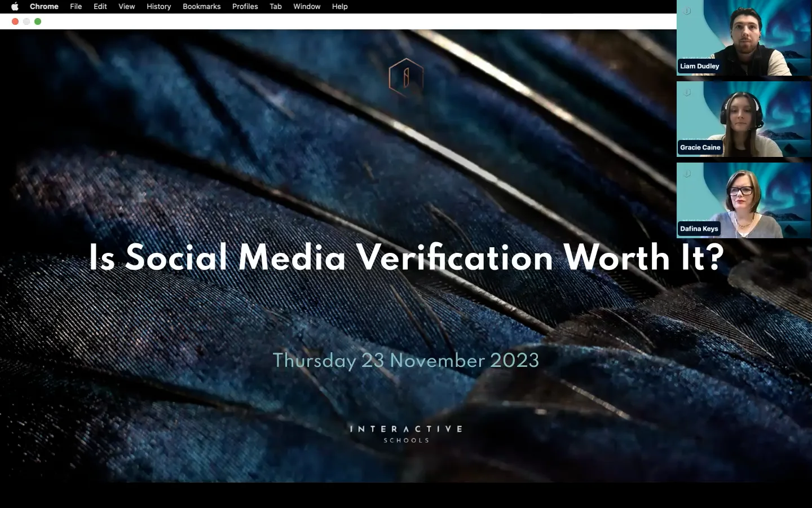This screenshot has width=812, height=508.
Task: Click the Liam Dudley name label
Action: pos(700,66)
